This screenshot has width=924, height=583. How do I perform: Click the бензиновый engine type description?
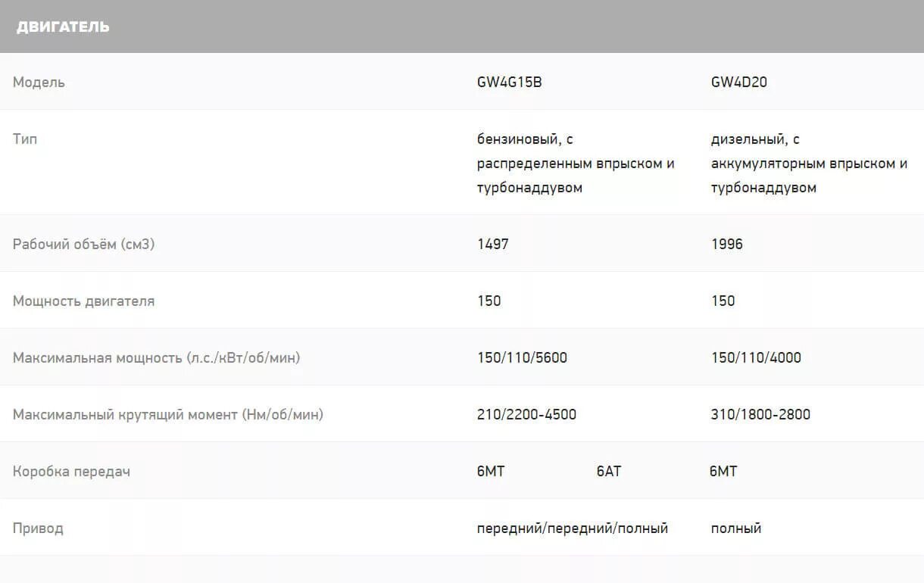[x=576, y=164]
